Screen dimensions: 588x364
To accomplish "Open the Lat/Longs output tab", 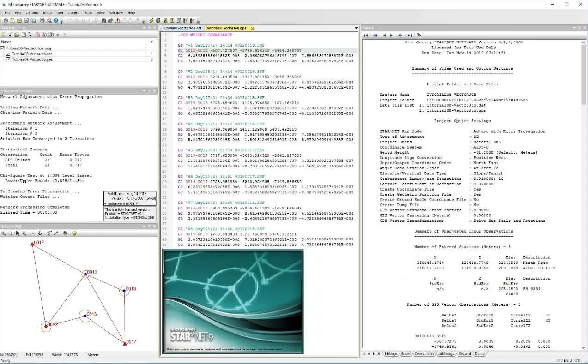I will pyautogui.click(x=446, y=354).
